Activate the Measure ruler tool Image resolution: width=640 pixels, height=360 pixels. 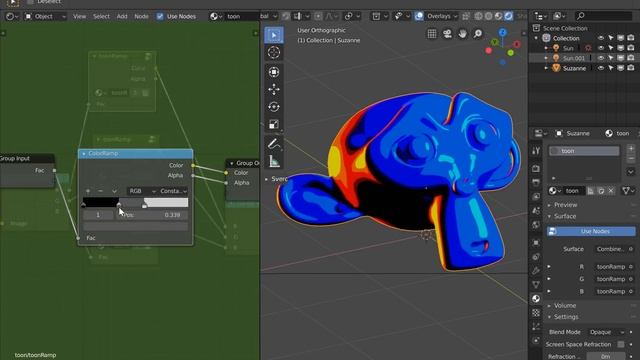274,161
